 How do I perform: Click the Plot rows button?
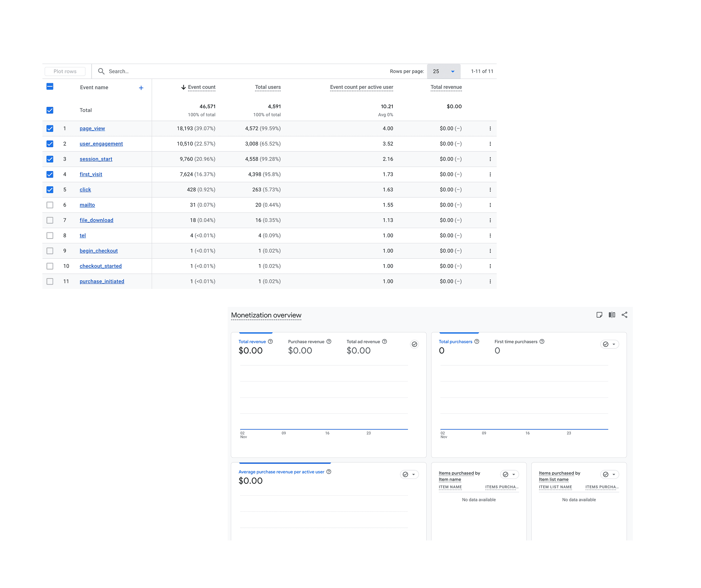pos(65,71)
